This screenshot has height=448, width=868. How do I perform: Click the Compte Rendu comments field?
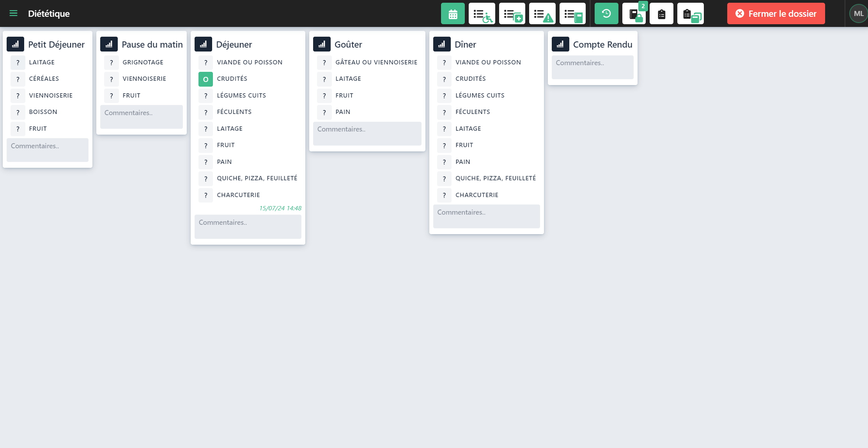592,67
